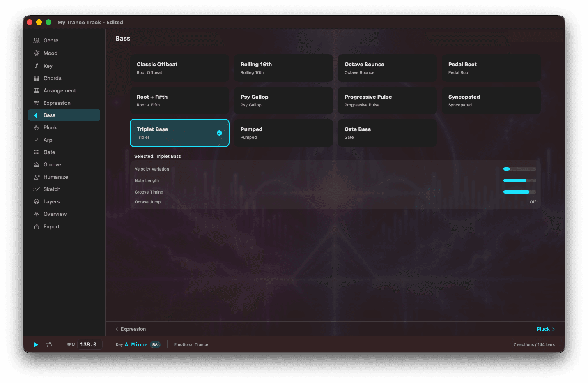This screenshot has width=588, height=383.
Task: Pick the Syncopated bass pattern
Action: [491, 100]
